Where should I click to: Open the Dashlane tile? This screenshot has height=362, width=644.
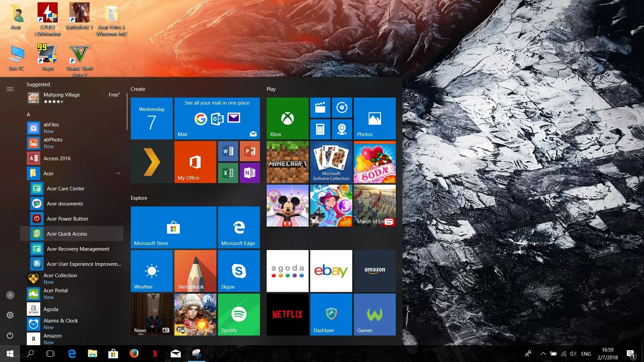[331, 314]
